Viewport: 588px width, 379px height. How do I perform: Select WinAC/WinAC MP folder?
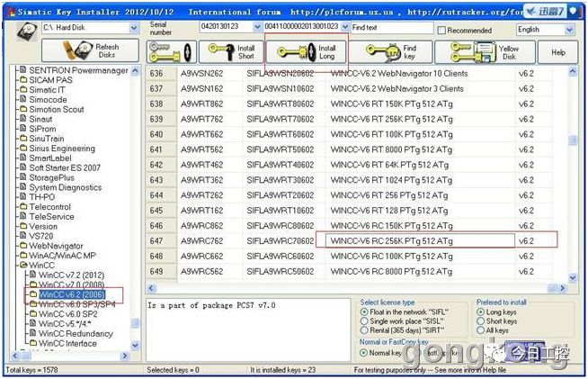point(62,256)
